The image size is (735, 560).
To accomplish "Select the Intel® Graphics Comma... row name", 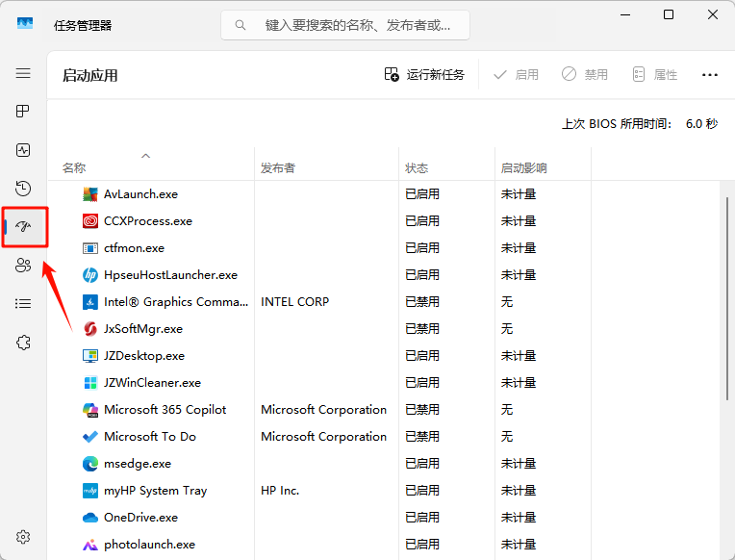I will (176, 302).
